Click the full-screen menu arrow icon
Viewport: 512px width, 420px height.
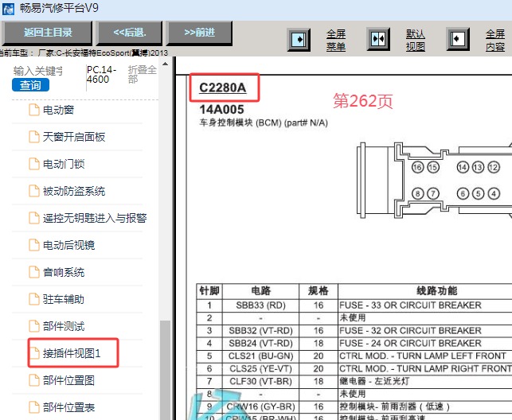[x=299, y=40]
